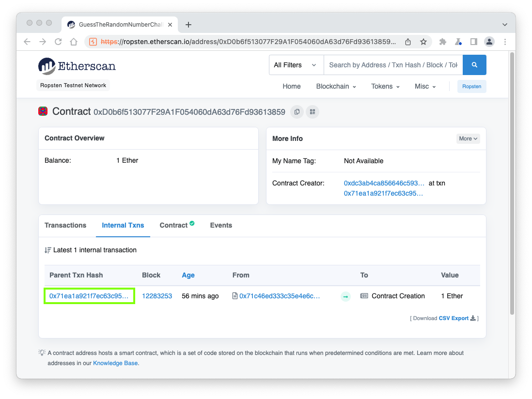This screenshot has width=532, height=399.
Task: Open the browser profile avatar
Action: [489, 42]
